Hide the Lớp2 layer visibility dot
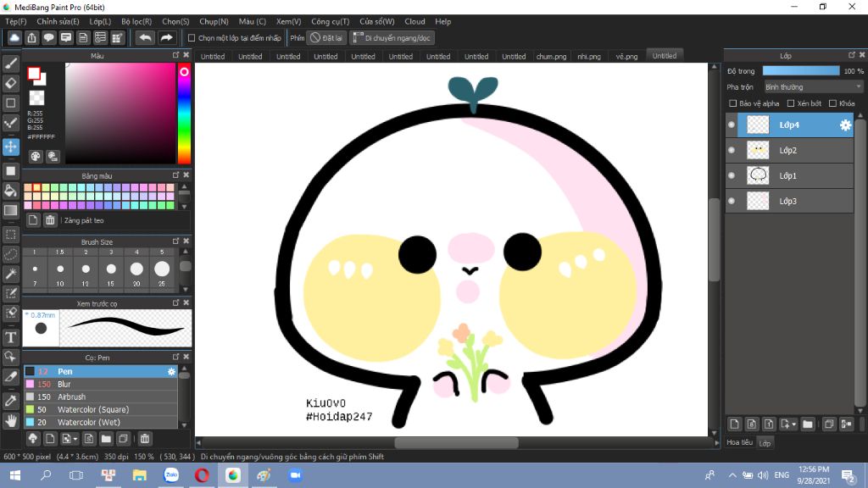The width and height of the screenshot is (868, 488). pyautogui.click(x=732, y=151)
